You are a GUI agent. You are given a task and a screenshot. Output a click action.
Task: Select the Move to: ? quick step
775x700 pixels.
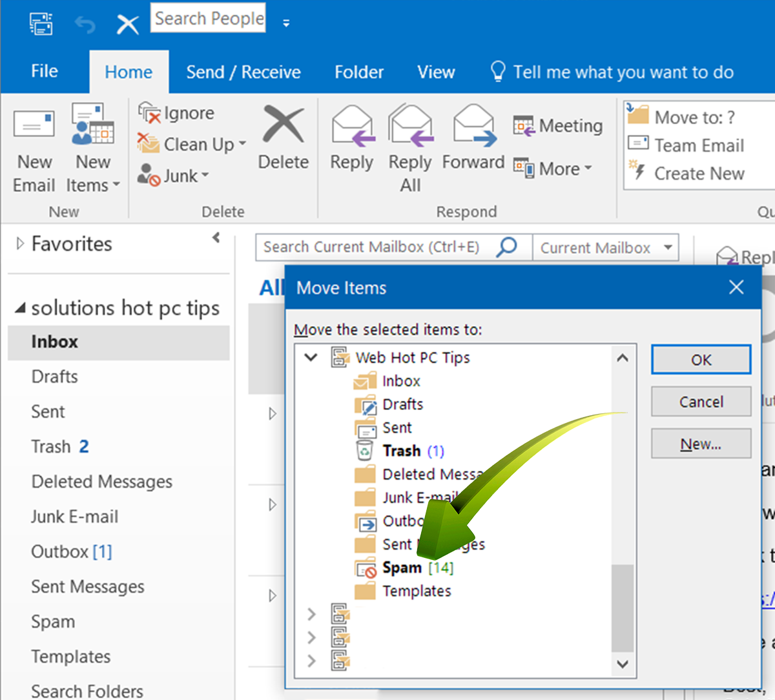point(681,117)
